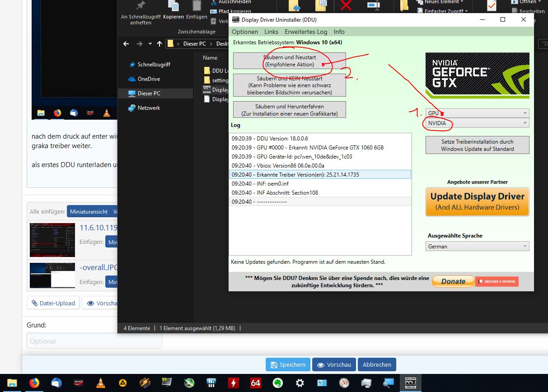This screenshot has width=548, height=392.
Task: Click the Explorer up-one-level arrow
Action: (159, 44)
